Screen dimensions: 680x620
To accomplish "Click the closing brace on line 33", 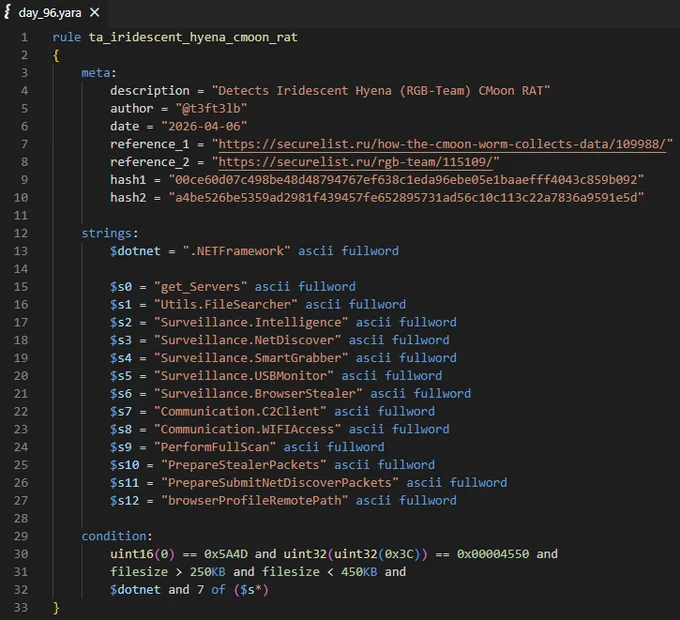I will [x=56, y=607].
